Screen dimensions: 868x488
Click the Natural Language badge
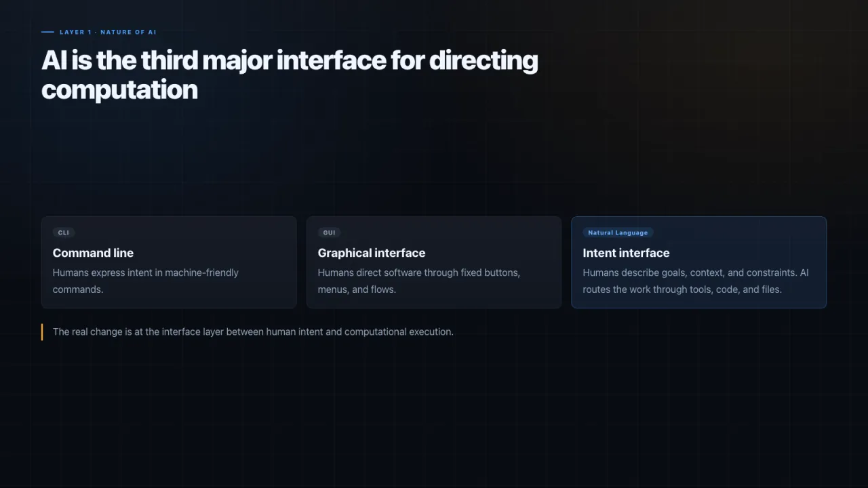pos(618,232)
